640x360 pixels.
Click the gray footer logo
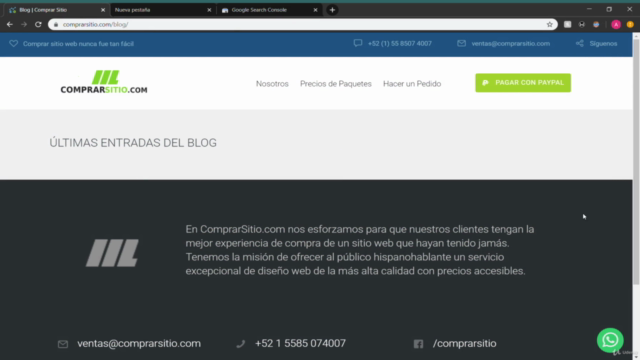click(112, 253)
